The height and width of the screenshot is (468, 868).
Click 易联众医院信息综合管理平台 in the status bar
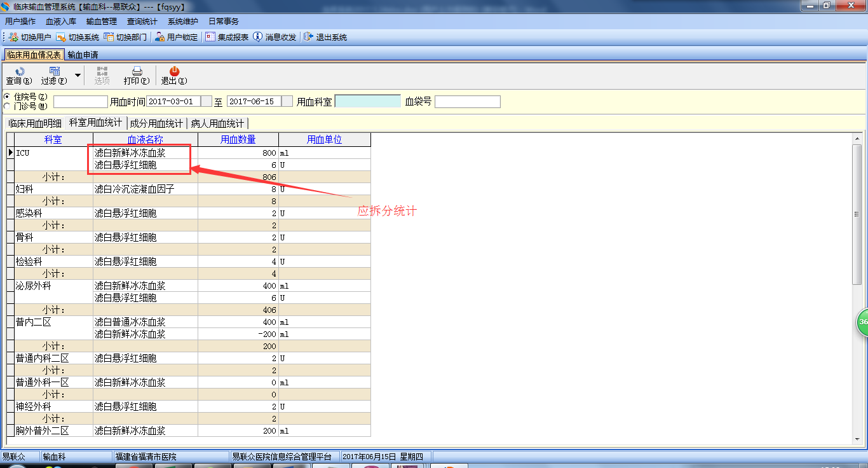click(281, 457)
